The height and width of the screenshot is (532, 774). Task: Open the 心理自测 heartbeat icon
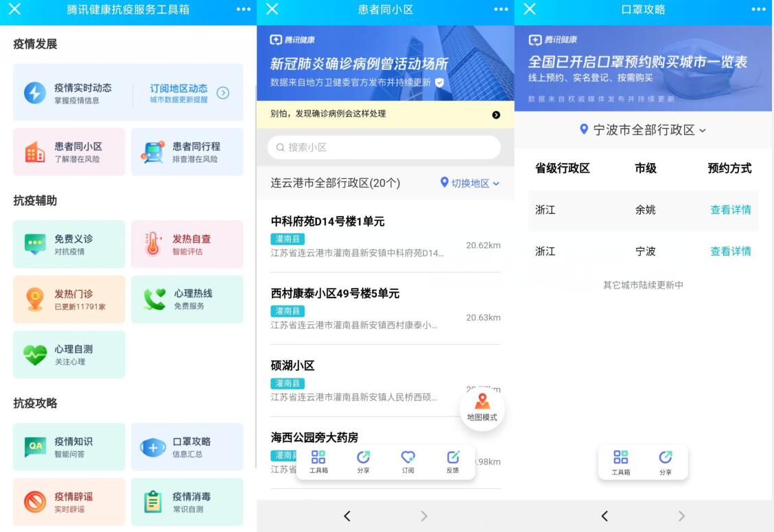[x=35, y=354]
